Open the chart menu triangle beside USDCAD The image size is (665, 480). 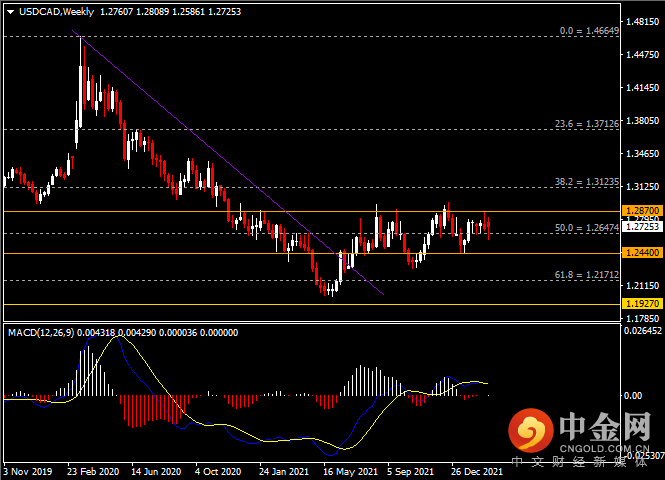point(10,12)
